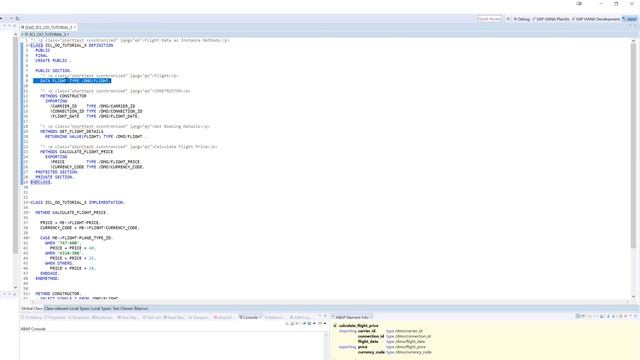This screenshot has width=640, height=360.
Task: Minimize the ABAP Element Info view
Action: pos(630,316)
